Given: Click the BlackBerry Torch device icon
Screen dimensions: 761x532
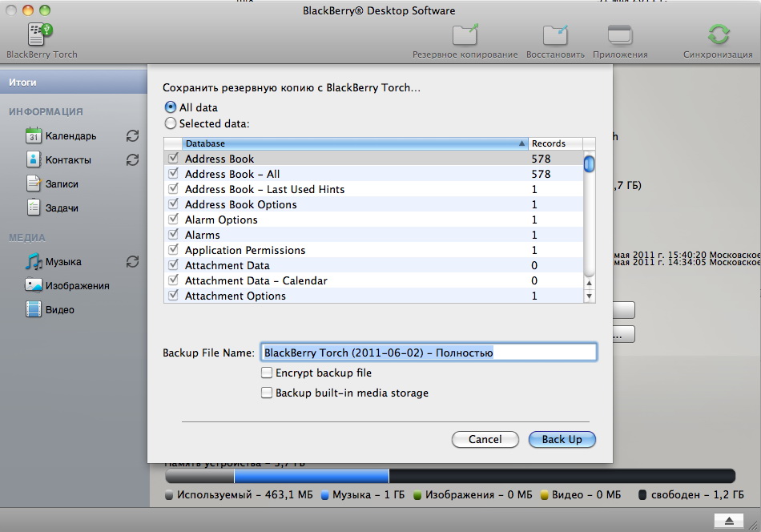Looking at the screenshot, I should click(x=39, y=34).
